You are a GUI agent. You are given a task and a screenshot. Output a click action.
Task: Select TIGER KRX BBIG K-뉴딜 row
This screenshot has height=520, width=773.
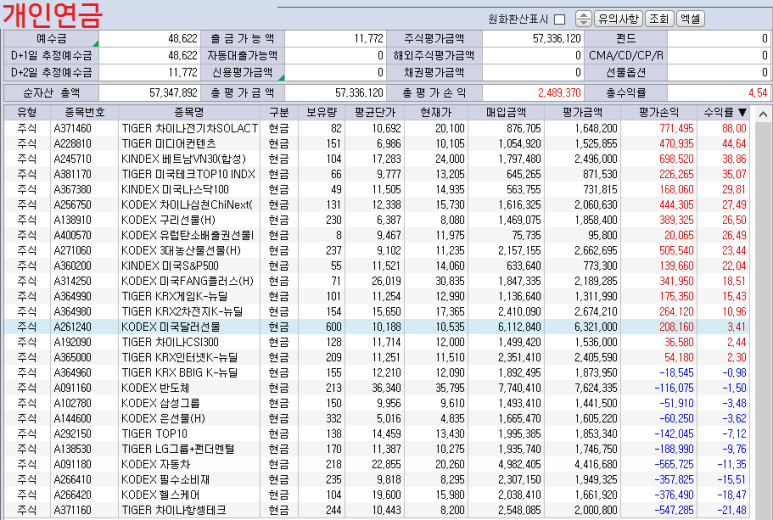coord(377,373)
